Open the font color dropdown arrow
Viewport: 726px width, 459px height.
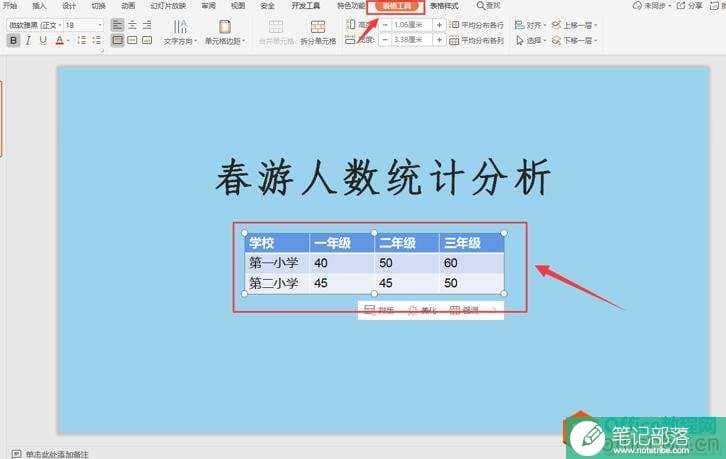point(68,41)
